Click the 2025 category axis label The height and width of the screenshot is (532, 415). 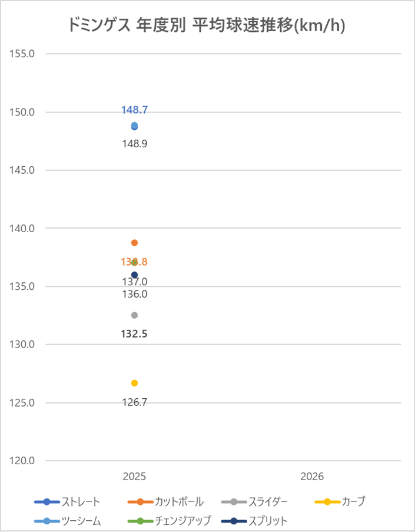point(134,477)
